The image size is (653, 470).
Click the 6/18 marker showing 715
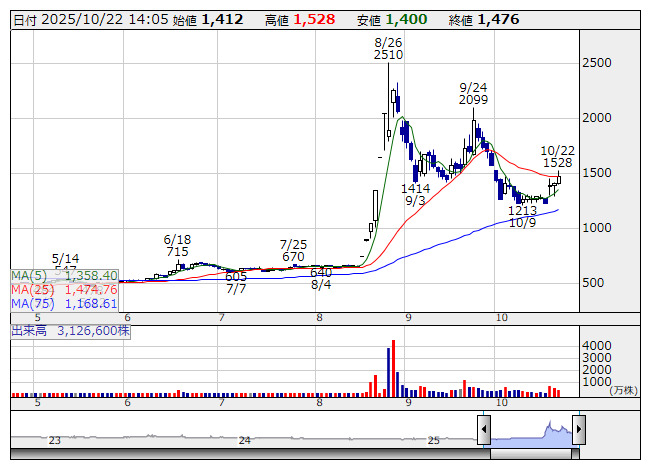pos(177,246)
